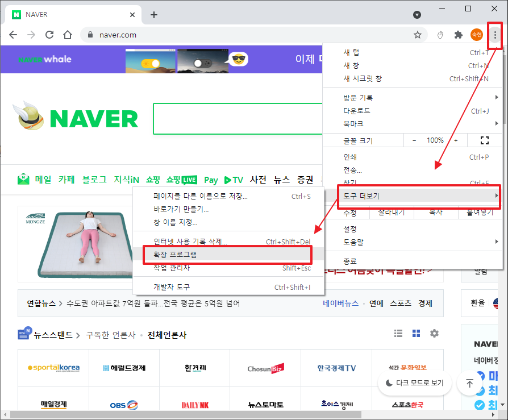
Task: Increase zoom with plus button
Action: pos(456,140)
